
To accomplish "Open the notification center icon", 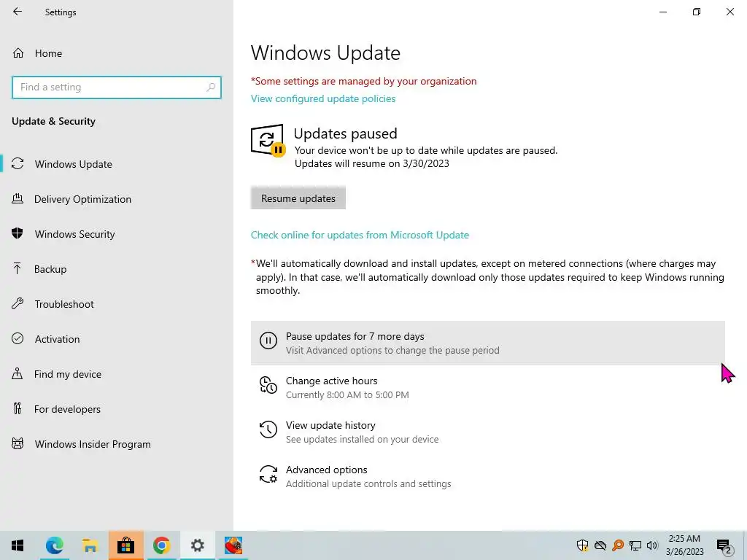I will click(724, 546).
